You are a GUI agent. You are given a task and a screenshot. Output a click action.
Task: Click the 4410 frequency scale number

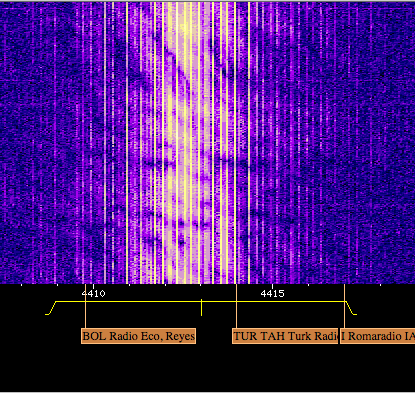pyautogui.click(x=94, y=294)
